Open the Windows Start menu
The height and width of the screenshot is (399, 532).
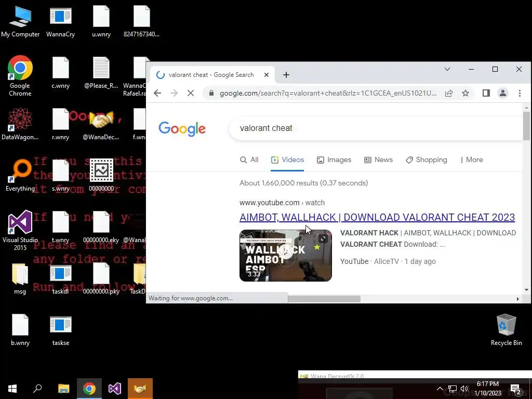click(x=12, y=389)
